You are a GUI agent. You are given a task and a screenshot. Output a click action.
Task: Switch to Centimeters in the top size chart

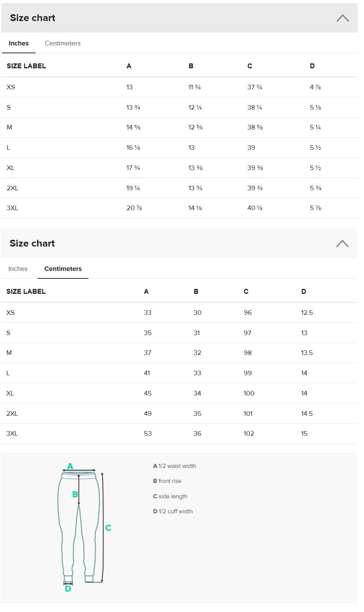point(62,43)
